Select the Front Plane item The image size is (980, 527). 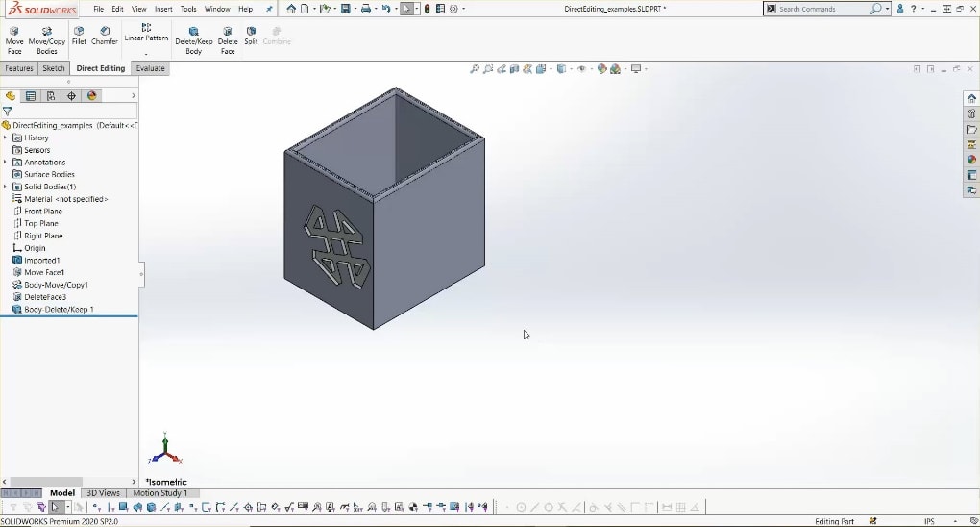pyautogui.click(x=43, y=212)
